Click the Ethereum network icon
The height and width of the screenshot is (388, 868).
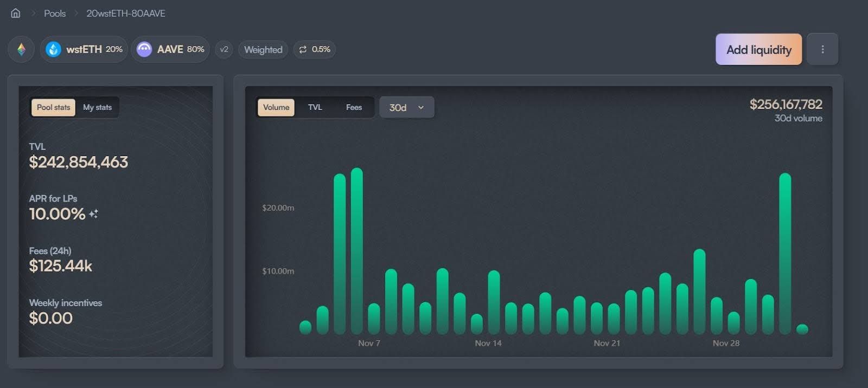click(21, 49)
